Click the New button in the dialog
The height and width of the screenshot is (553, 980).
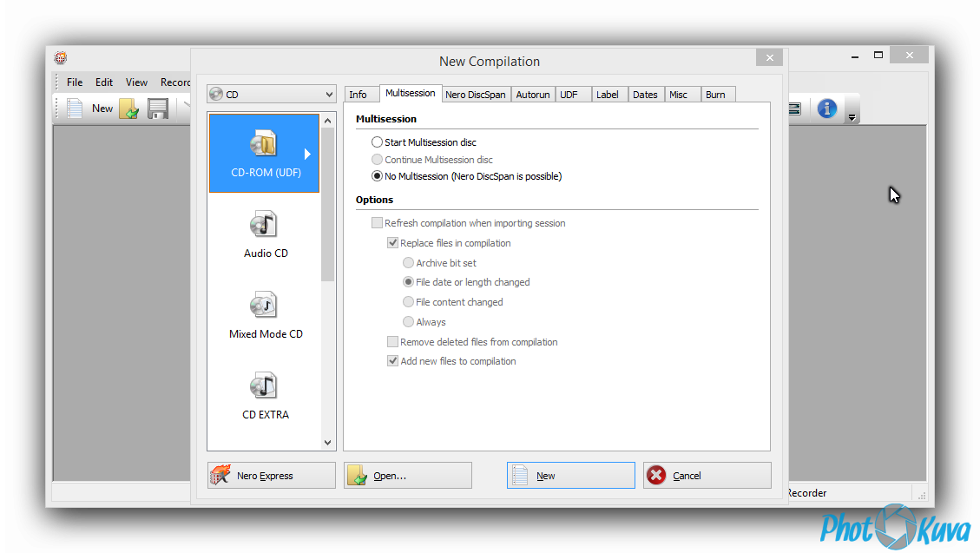570,476
